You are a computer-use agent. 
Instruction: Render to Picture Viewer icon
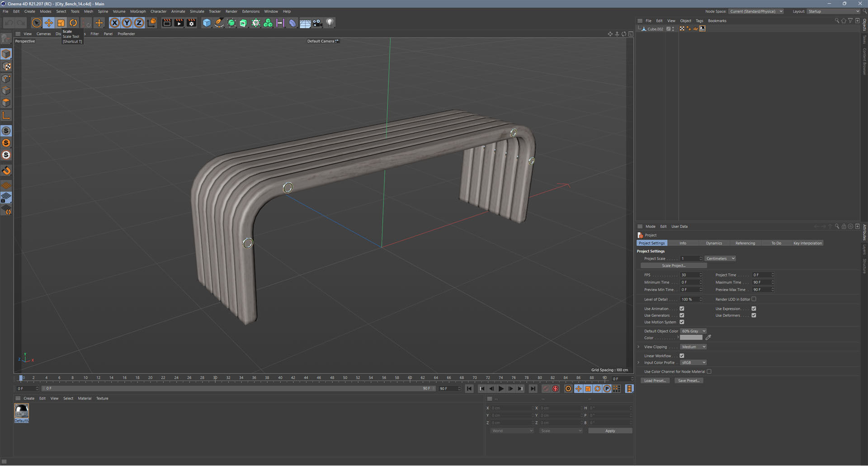(179, 23)
